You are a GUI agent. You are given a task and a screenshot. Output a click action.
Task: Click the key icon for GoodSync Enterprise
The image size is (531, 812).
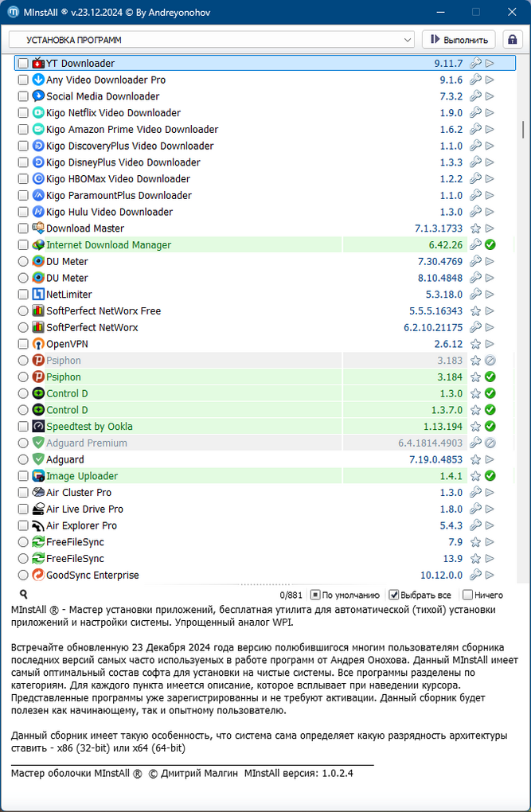click(x=475, y=575)
